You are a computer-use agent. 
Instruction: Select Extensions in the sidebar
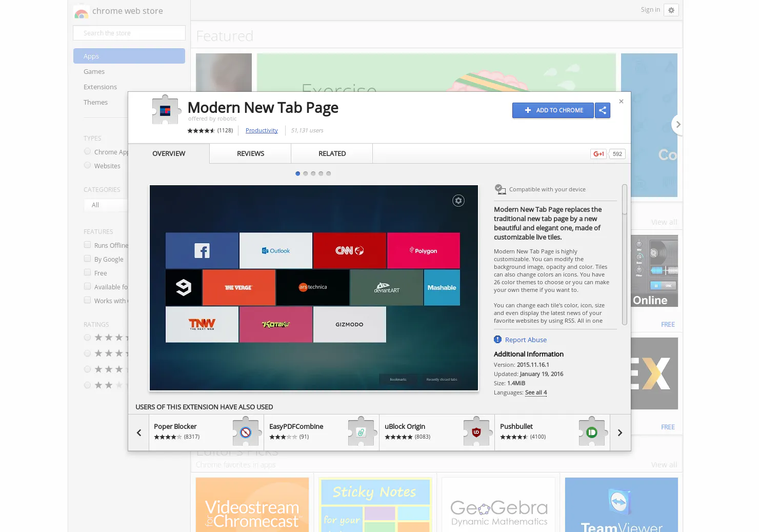[x=100, y=87]
